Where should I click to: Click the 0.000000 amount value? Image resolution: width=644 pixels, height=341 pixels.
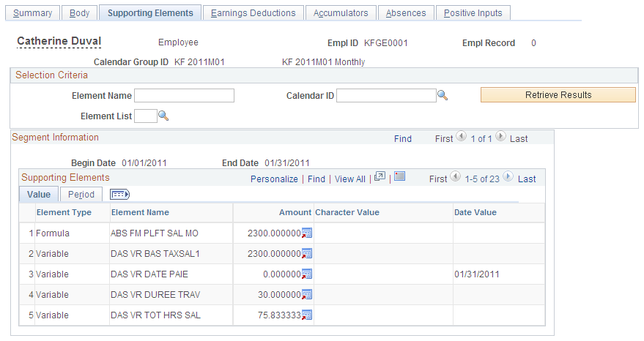coord(282,274)
